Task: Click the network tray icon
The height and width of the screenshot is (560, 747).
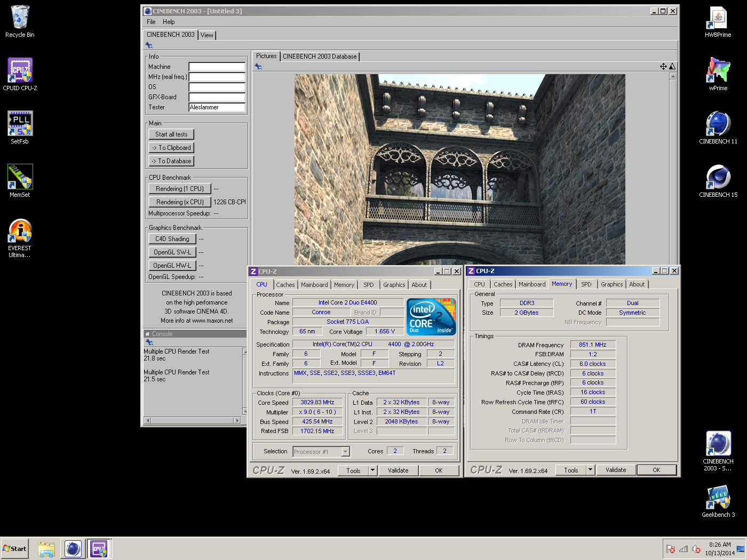Action: [684, 549]
